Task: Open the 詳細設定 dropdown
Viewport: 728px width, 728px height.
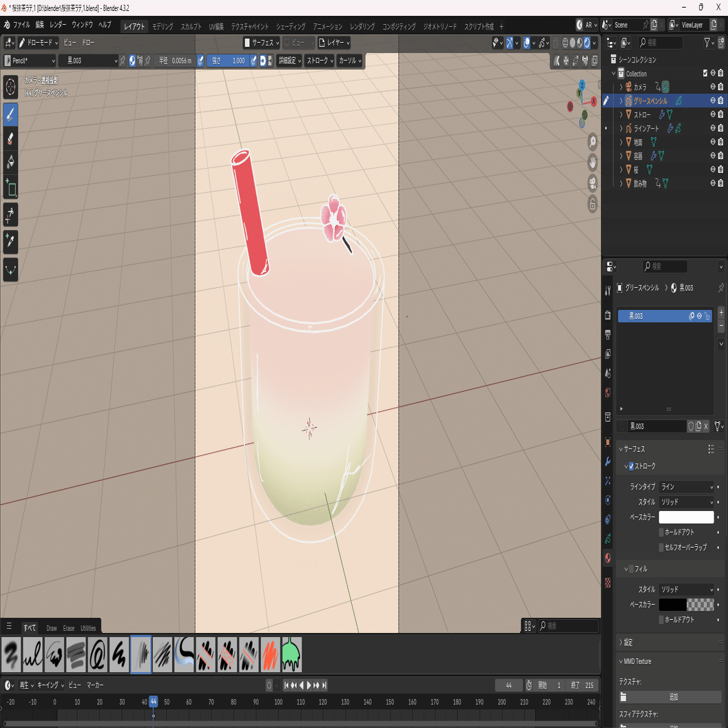Action: coord(289,61)
